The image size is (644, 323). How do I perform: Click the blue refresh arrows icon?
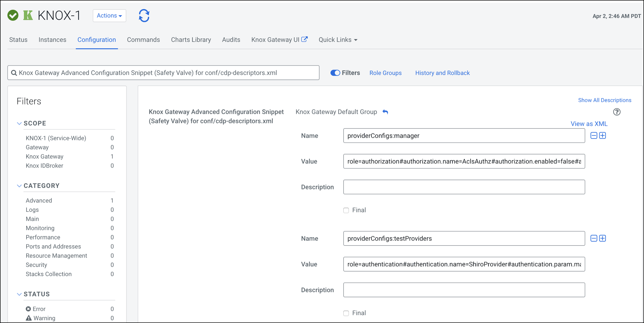pyautogui.click(x=144, y=16)
